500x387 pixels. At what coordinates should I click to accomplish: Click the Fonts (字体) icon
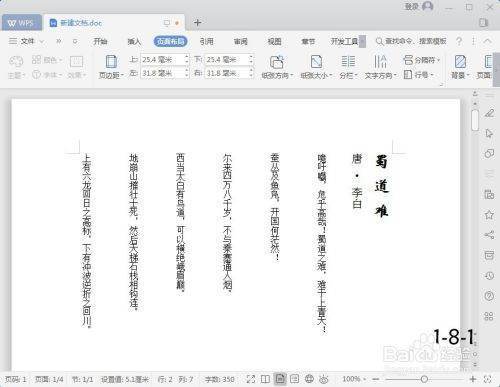point(36,74)
